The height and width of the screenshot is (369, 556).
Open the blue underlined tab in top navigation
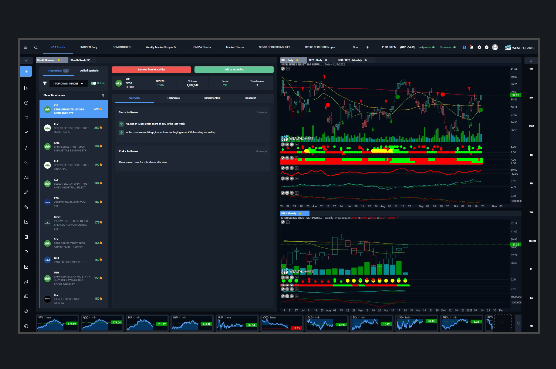[x=58, y=47]
